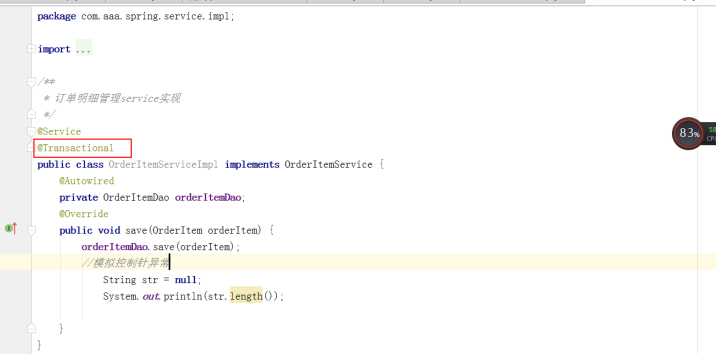Screen dimensions: 722x362
Task: Click the System.out.println statement
Action: (x=193, y=296)
